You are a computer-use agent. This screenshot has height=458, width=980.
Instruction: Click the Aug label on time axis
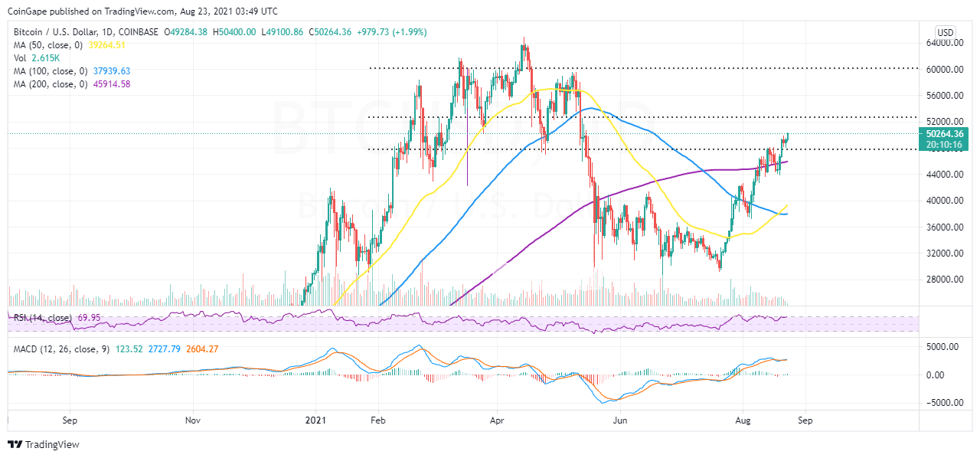(x=743, y=420)
